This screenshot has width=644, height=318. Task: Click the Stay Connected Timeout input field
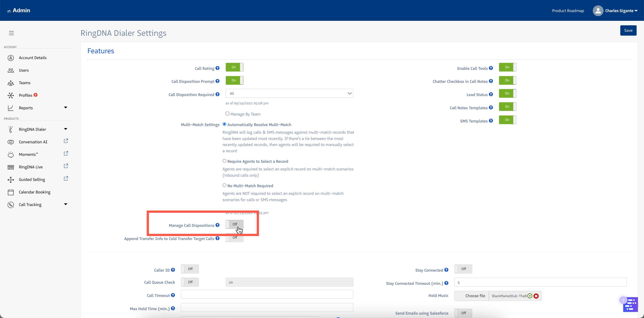pos(540,282)
